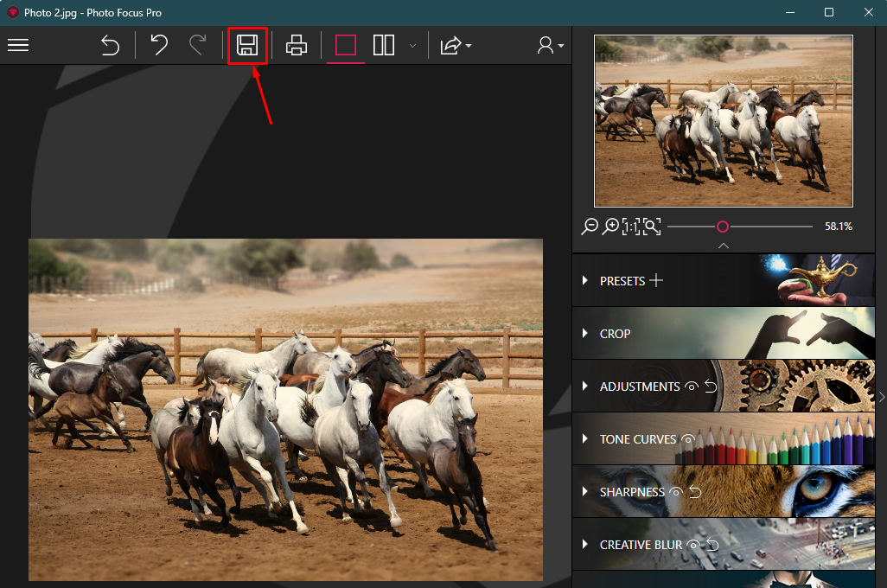The width and height of the screenshot is (887, 588).
Task: Save the edited Photo 2.jpg
Action: click(248, 45)
